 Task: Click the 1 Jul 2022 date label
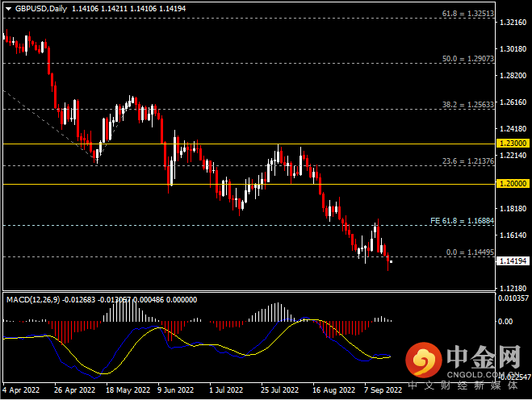point(226,390)
